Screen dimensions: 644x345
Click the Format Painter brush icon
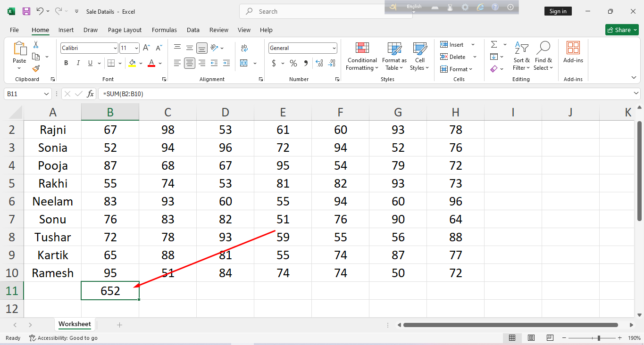click(x=36, y=69)
